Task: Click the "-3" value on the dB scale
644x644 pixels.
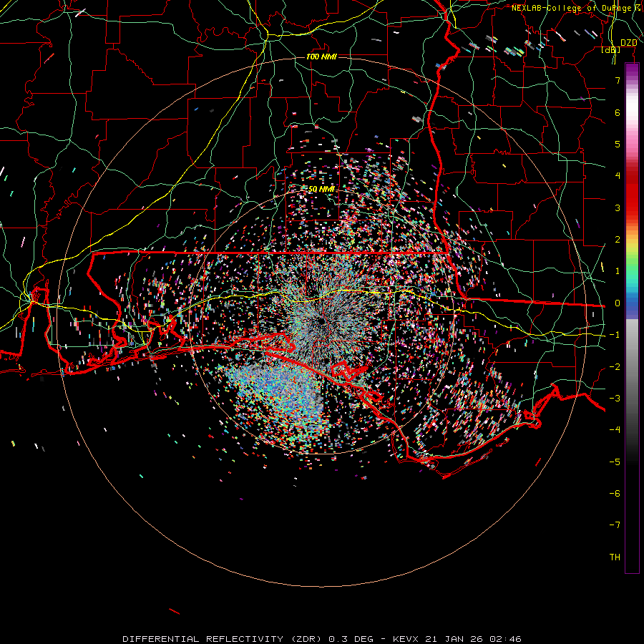Action: point(615,399)
